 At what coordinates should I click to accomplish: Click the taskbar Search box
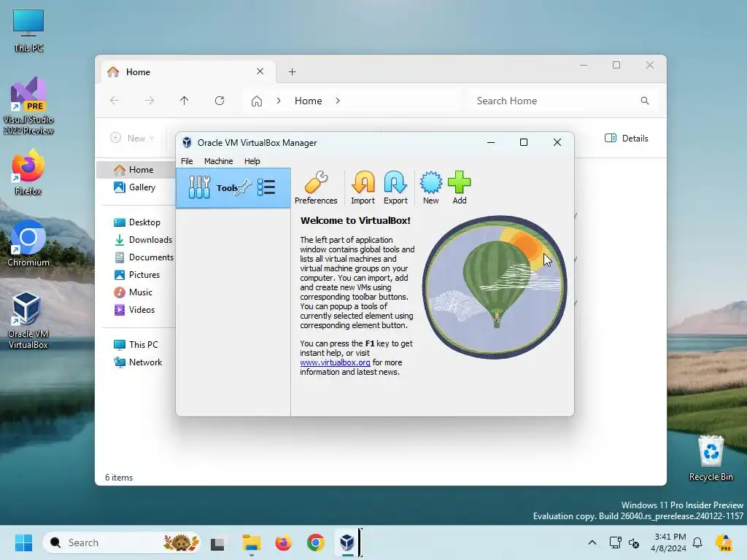(x=122, y=542)
